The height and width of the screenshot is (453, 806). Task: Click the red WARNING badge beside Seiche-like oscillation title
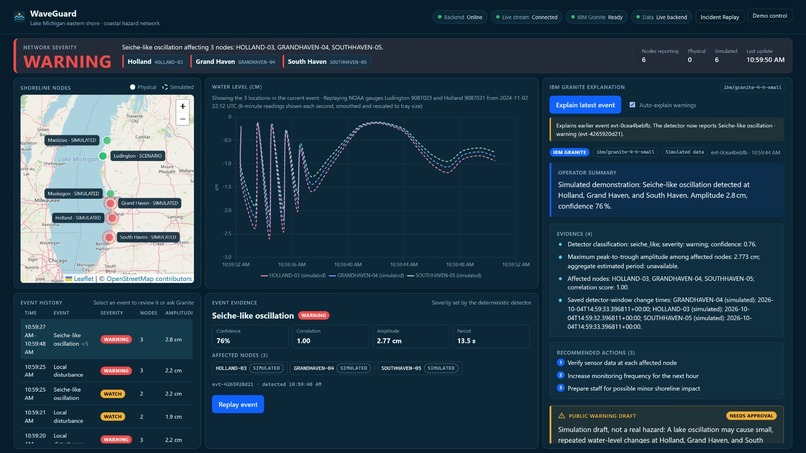coord(314,315)
